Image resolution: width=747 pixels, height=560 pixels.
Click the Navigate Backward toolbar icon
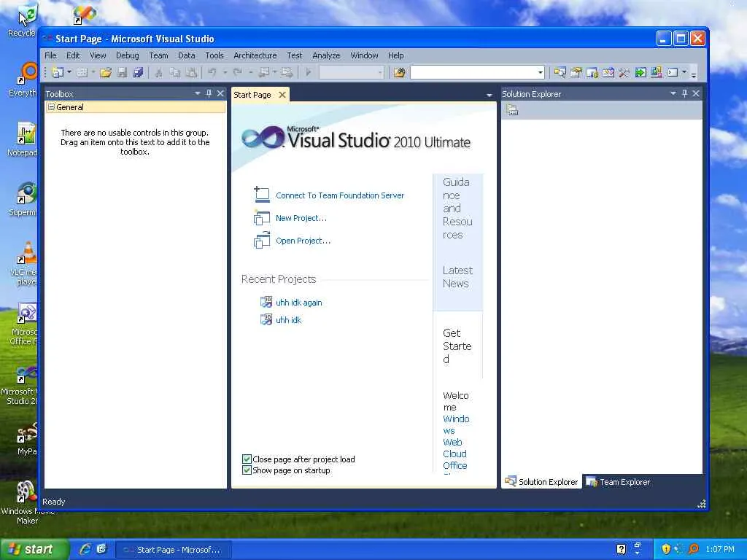(263, 72)
